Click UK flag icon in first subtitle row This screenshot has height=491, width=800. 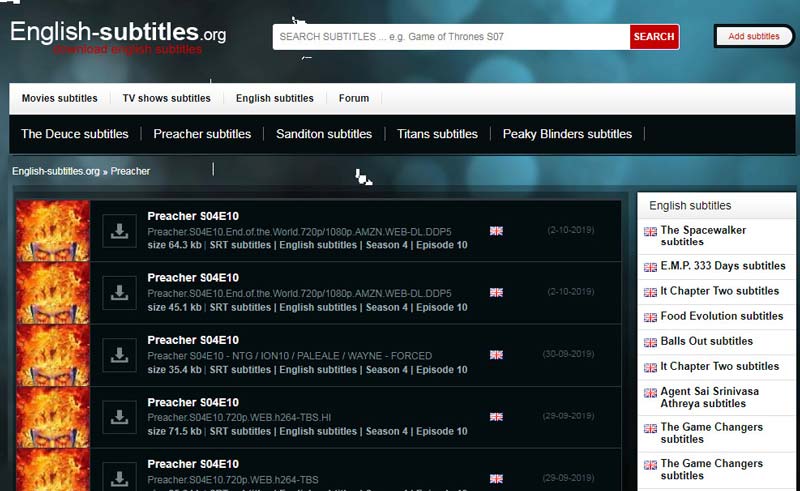tap(496, 231)
